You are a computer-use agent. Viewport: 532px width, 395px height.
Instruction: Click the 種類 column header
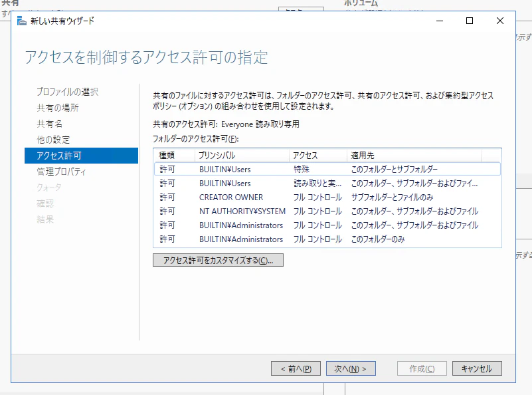pos(175,156)
